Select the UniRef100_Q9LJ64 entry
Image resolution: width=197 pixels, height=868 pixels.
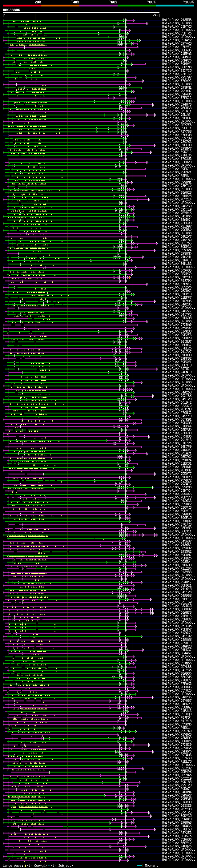pyautogui.click(x=176, y=115)
